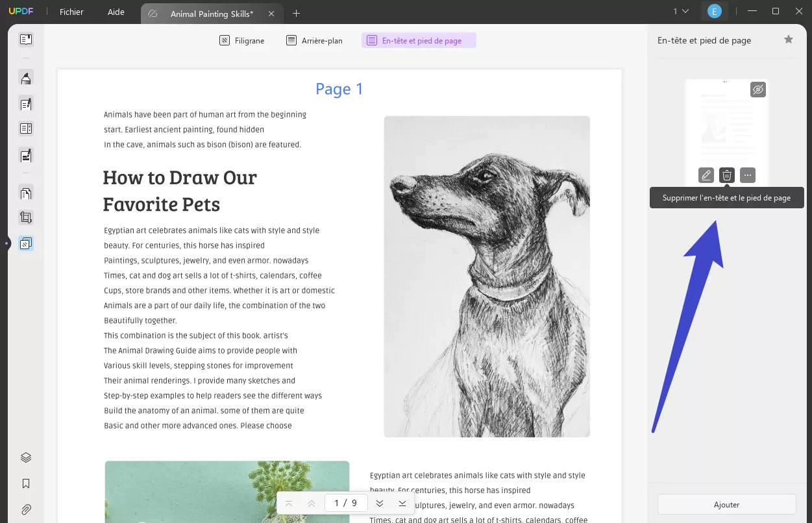Open the Fichier menu
This screenshot has width=812, height=523.
tap(71, 12)
